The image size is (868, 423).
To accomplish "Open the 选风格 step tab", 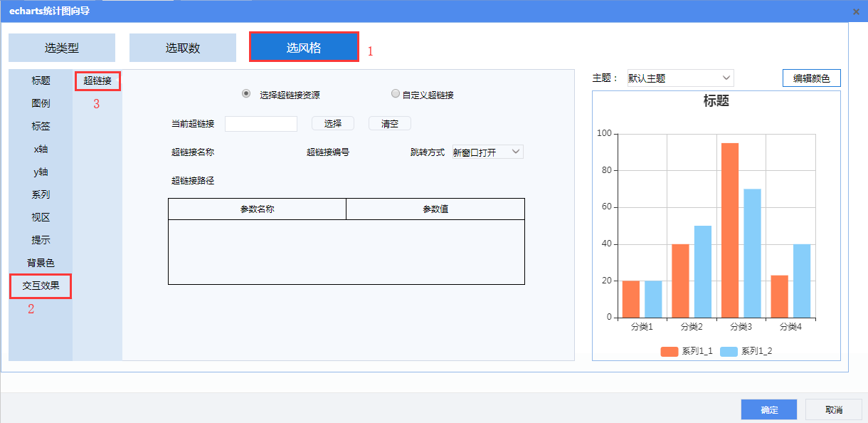I will [x=304, y=48].
